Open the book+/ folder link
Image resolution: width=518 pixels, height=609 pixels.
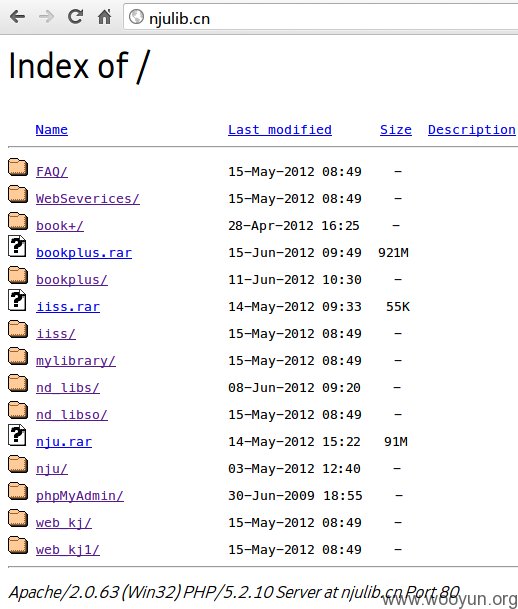60,226
